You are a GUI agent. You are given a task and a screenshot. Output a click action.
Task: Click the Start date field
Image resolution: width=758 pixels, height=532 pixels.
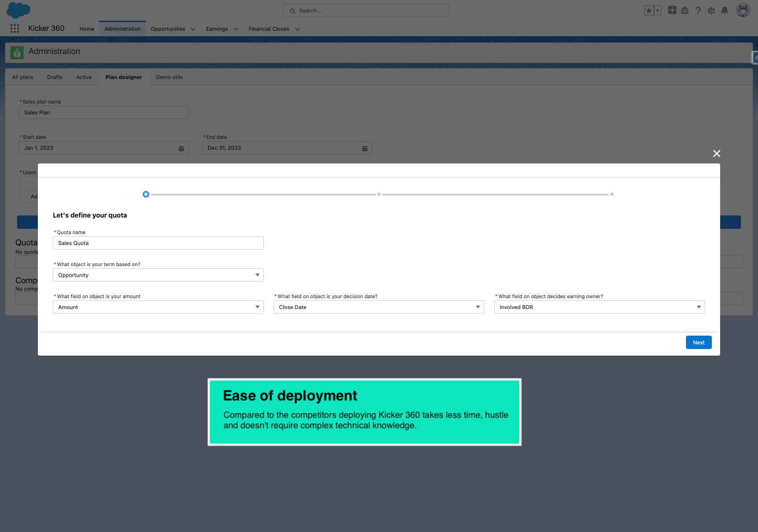coord(104,148)
